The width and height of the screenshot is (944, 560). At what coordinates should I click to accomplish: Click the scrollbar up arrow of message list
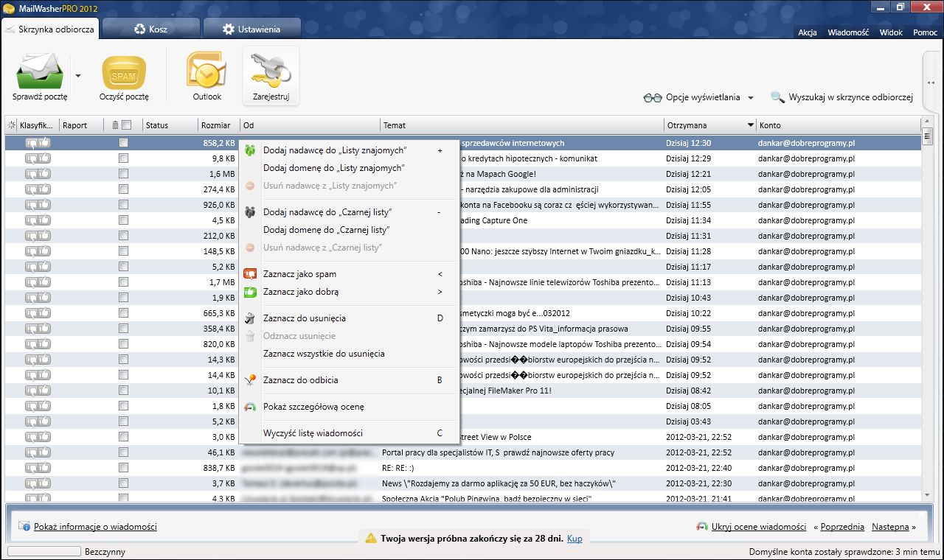(x=928, y=122)
